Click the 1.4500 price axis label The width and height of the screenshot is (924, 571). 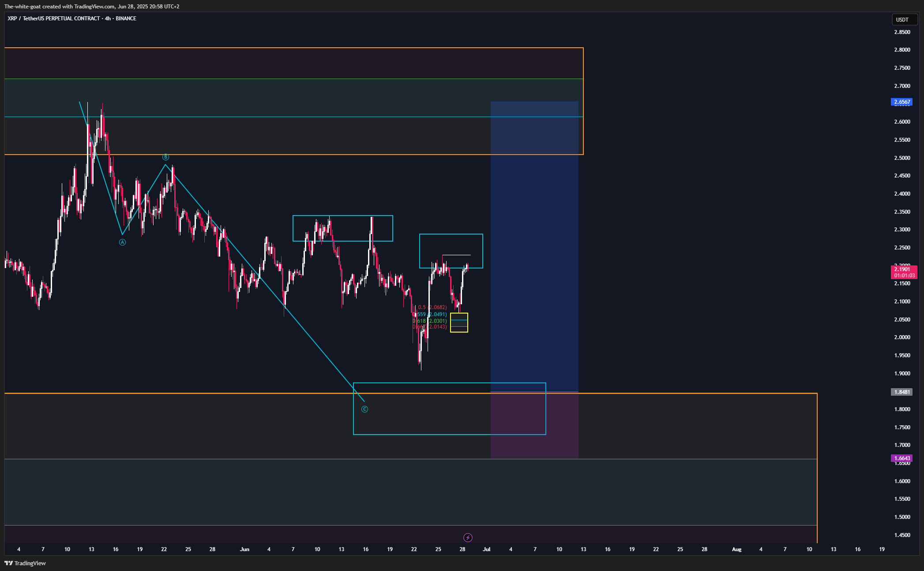[902, 535]
